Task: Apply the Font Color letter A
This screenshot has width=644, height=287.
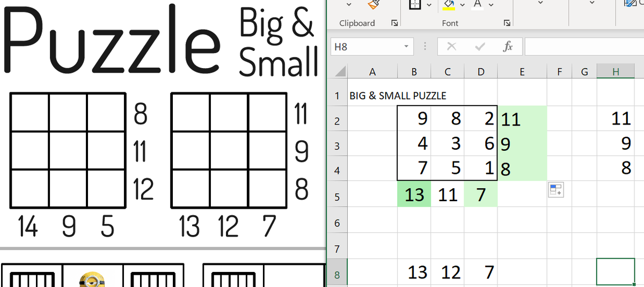Action: coord(477,4)
